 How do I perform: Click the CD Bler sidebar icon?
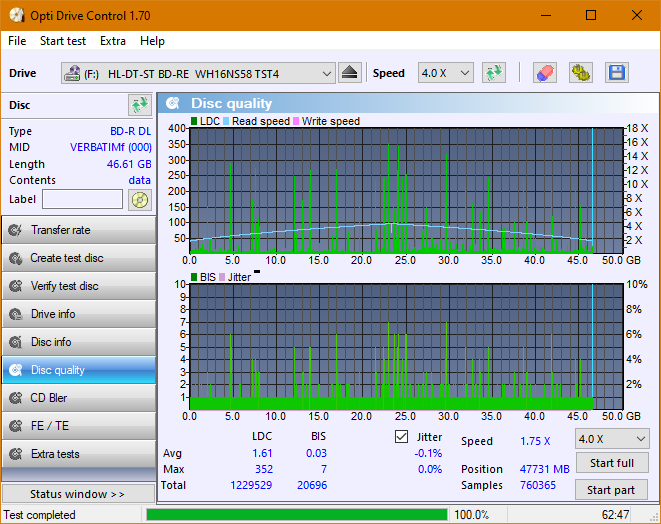click(x=16, y=398)
